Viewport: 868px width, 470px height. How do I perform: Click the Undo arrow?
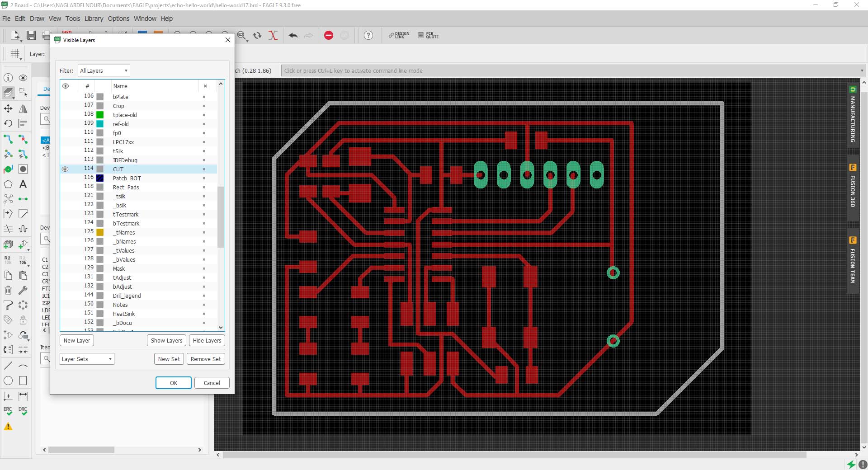tap(293, 35)
